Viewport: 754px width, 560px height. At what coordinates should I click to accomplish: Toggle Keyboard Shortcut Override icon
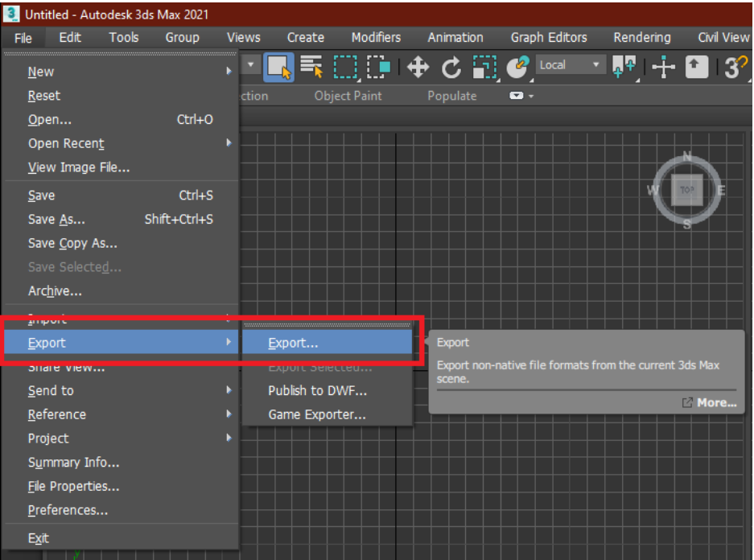696,67
